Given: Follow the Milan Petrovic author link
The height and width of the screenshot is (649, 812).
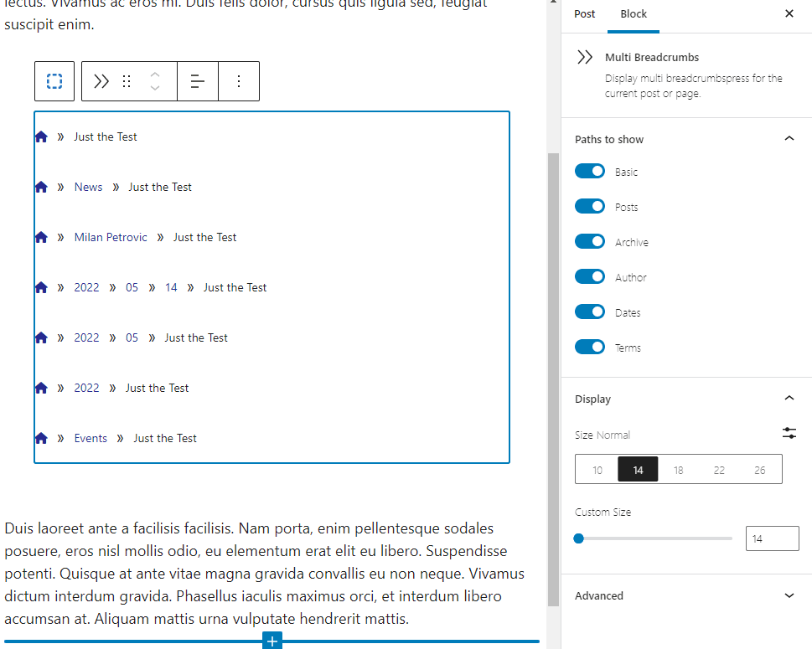Looking at the screenshot, I should 111,237.
